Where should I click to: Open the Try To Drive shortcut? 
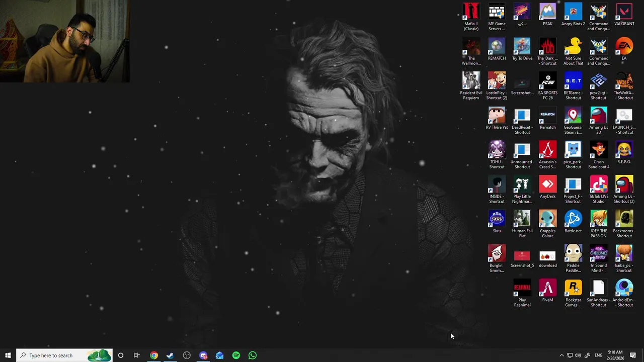pos(522,49)
